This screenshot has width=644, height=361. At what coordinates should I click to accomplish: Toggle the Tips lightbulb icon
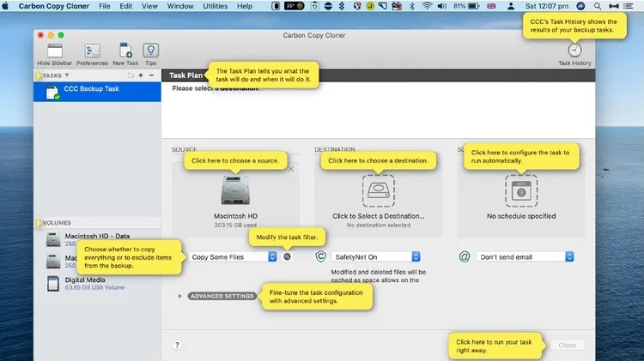tap(151, 51)
